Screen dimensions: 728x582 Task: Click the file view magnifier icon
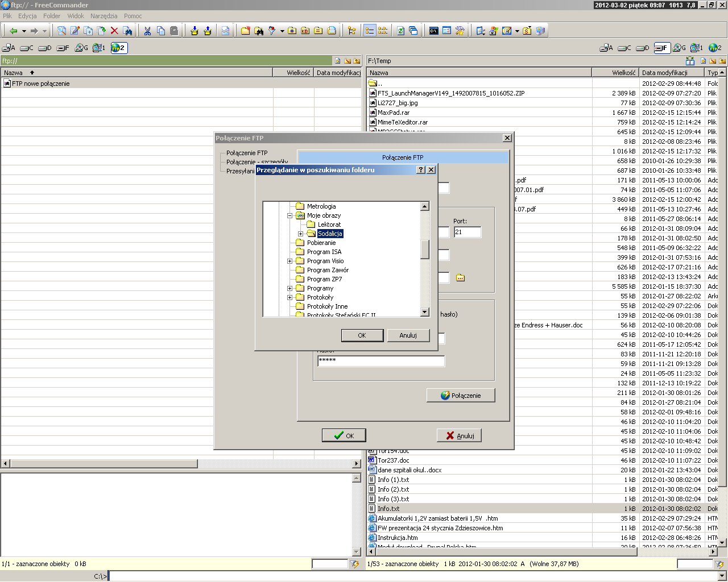click(61, 31)
